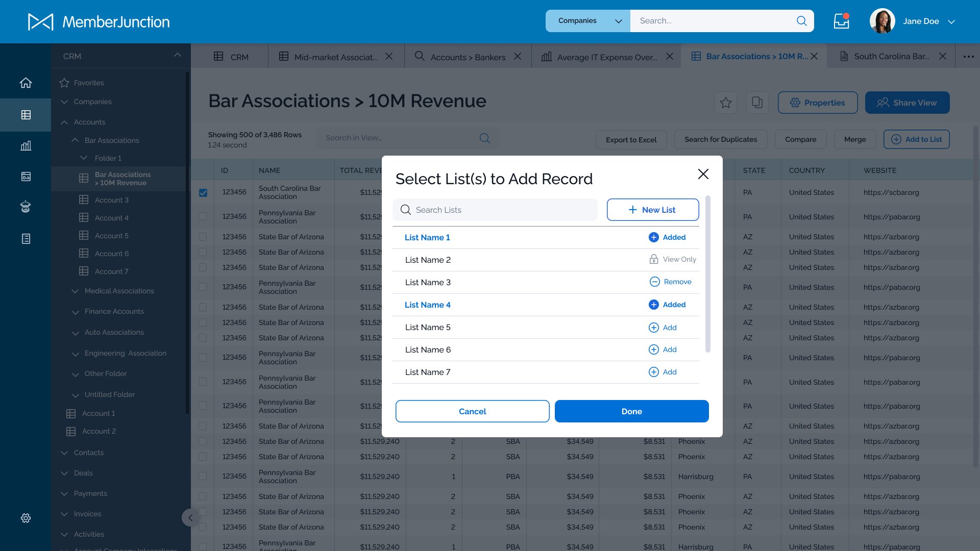The width and height of the screenshot is (980, 551).
Task: Select Account 3 in the sidebar tree
Action: (x=112, y=200)
